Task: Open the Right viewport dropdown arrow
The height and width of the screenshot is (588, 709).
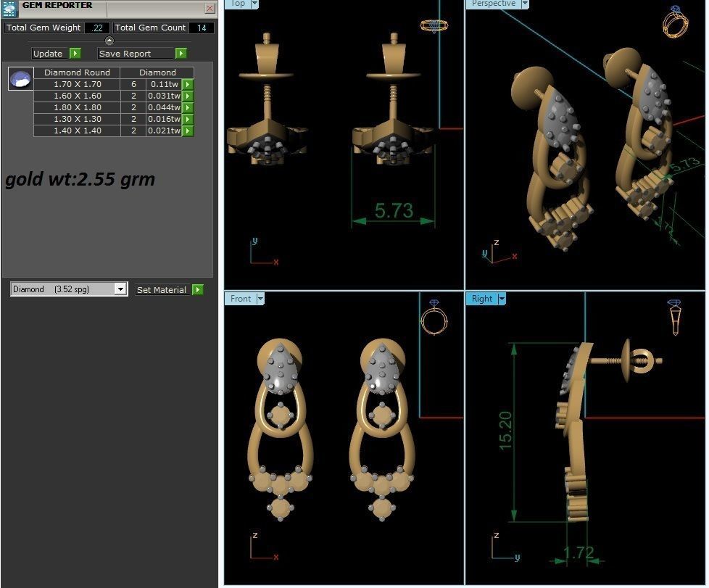Action: [502, 299]
